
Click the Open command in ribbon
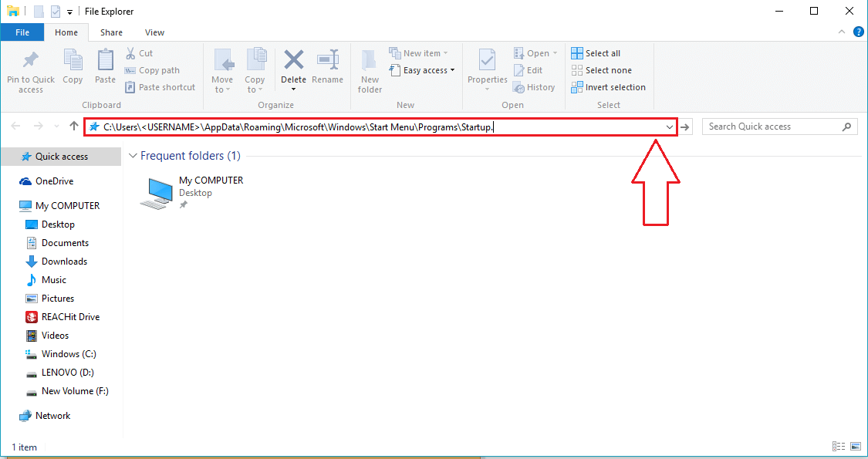(536, 53)
